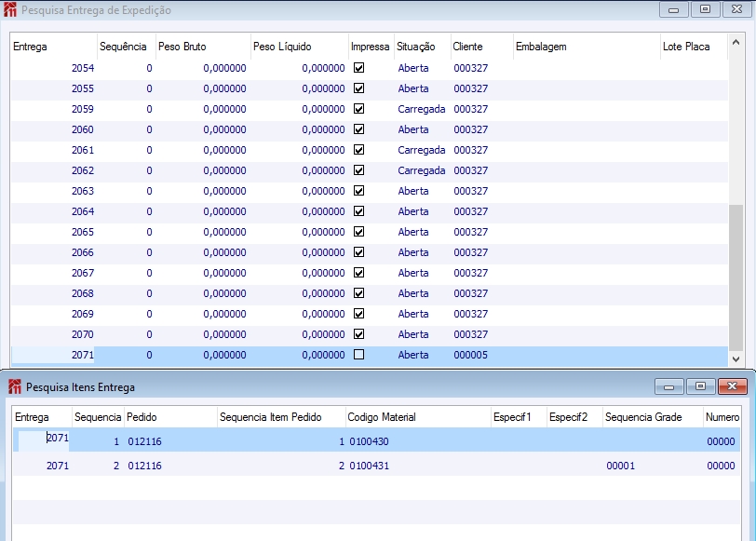Toggle Impressa checkbox for entrega 2059

point(358,109)
